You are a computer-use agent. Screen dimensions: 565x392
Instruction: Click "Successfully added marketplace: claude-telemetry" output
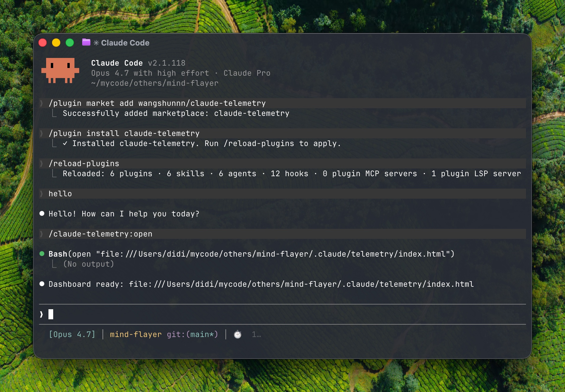176,113
